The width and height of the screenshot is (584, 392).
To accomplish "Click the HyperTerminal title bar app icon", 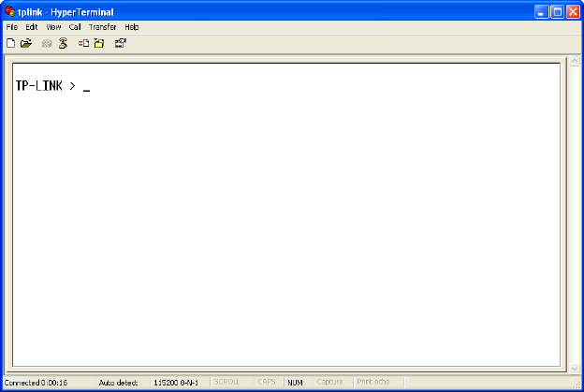I will tap(9, 11).
